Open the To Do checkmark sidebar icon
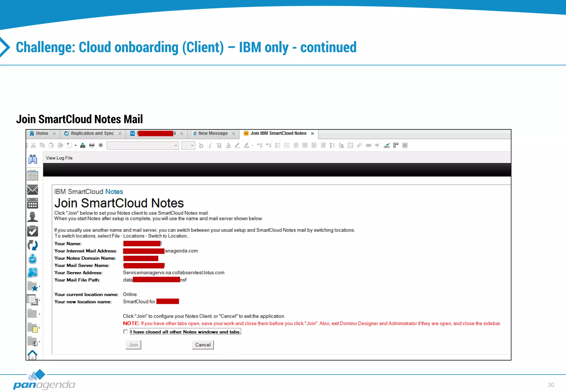This screenshot has height=392, width=566. point(33,231)
